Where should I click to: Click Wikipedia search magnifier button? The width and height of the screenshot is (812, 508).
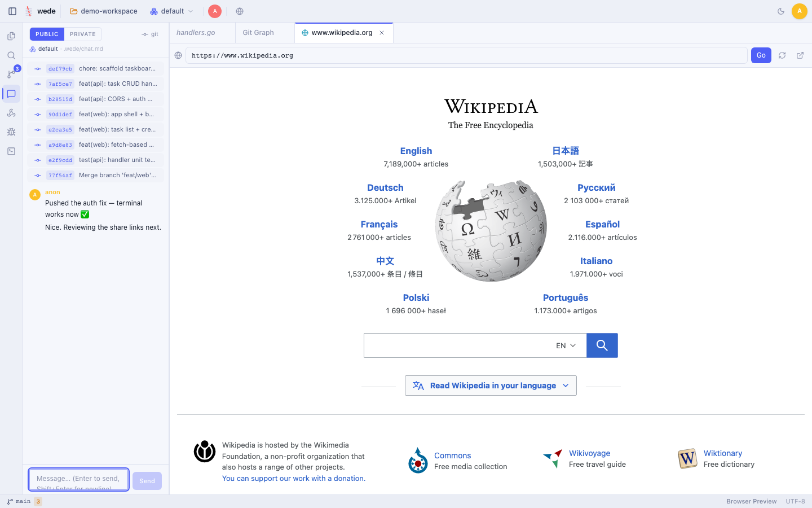point(602,345)
